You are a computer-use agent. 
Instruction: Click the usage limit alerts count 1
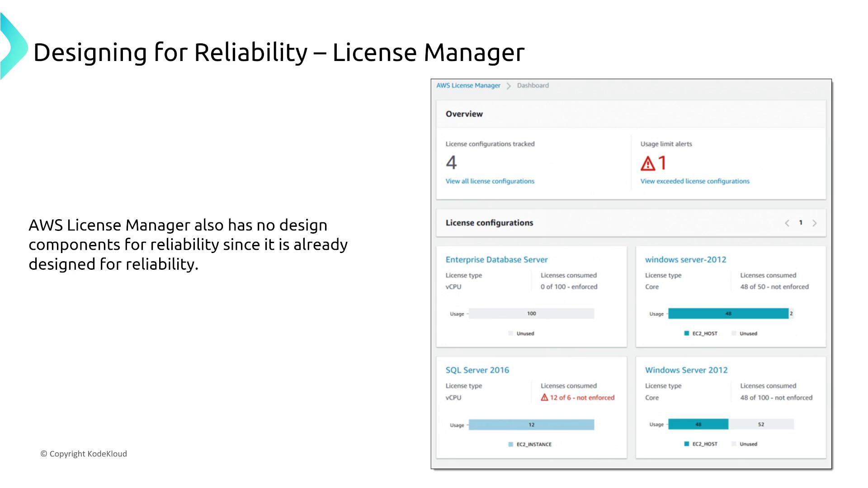(662, 163)
